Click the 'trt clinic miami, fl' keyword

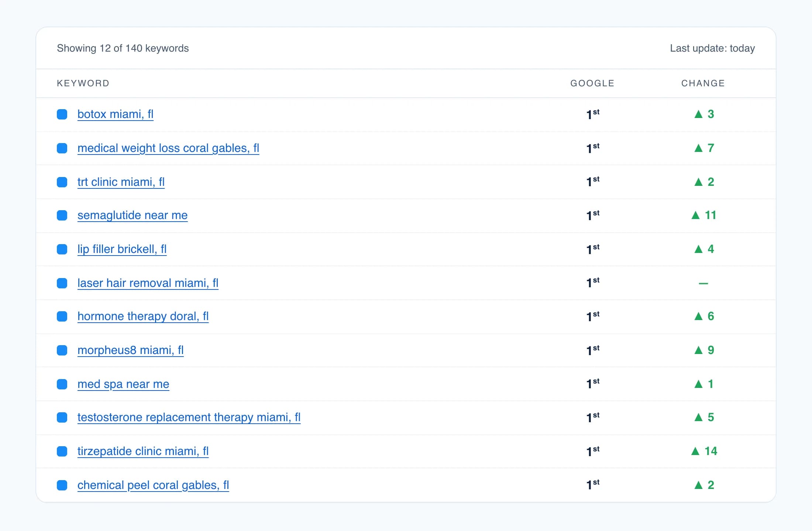121,182
